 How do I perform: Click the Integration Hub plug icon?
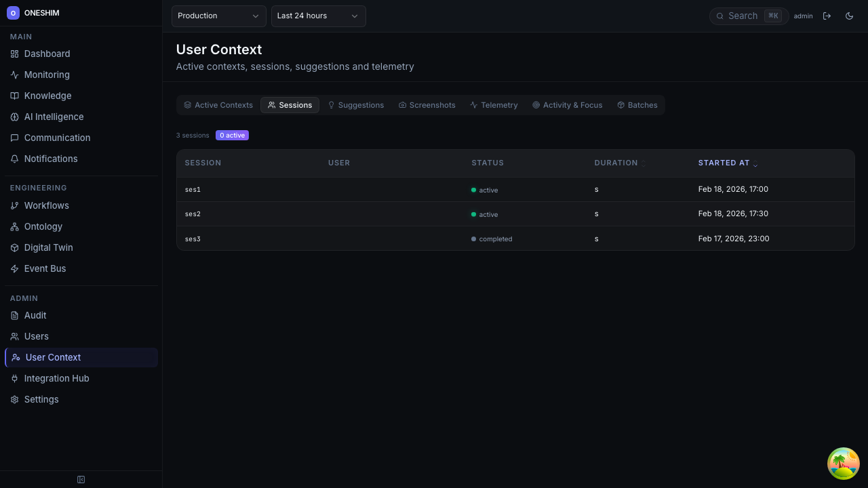click(14, 378)
